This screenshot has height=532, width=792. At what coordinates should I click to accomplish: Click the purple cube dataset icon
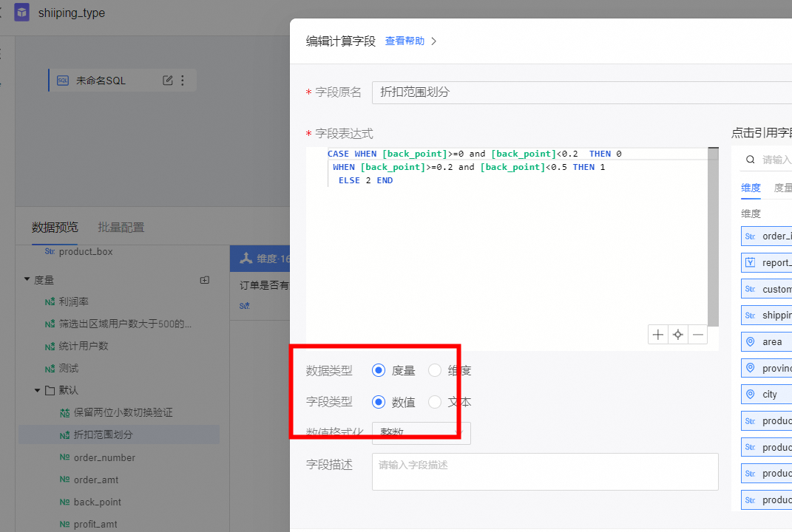point(22,13)
